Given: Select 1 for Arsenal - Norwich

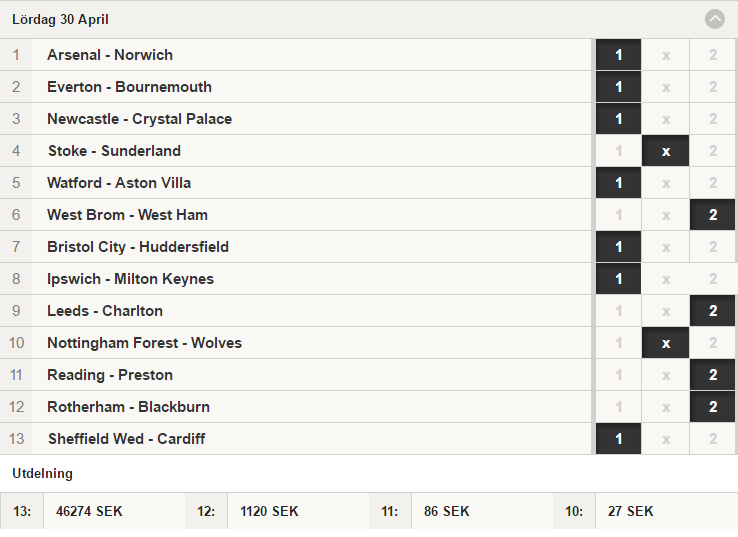Looking at the screenshot, I should click(x=618, y=55).
